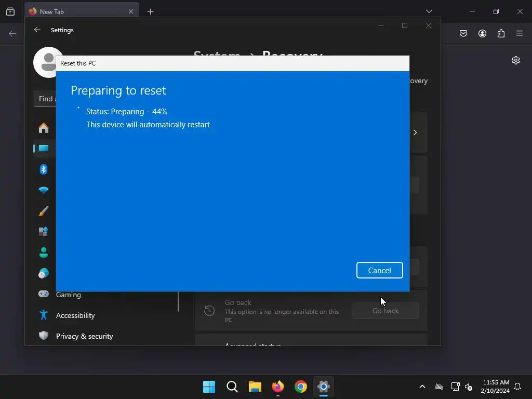Screen dimensions: 532x399
Task: Open the Accounts person icon in the sidebar
Action: [44, 252]
